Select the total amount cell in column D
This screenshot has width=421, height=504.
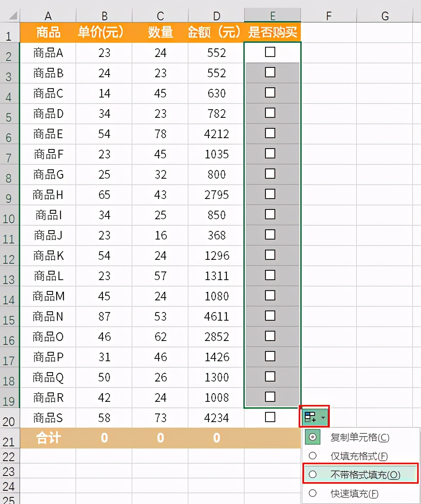click(x=216, y=438)
